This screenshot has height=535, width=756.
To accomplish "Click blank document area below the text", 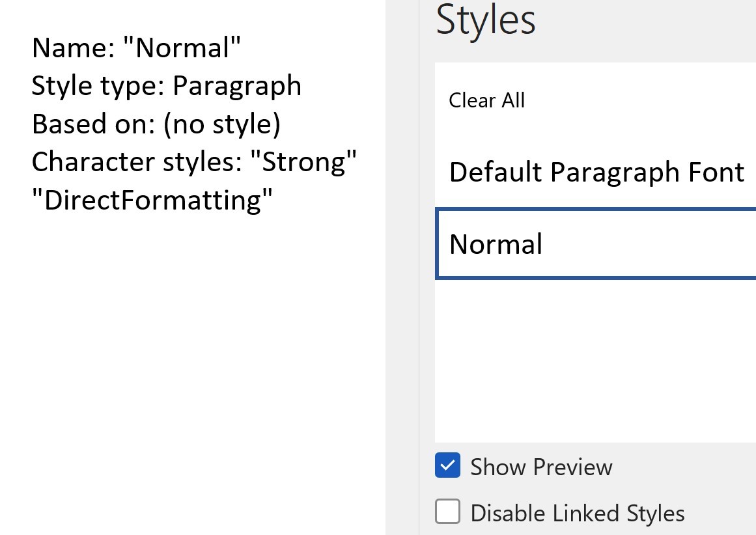I will 189,358.
